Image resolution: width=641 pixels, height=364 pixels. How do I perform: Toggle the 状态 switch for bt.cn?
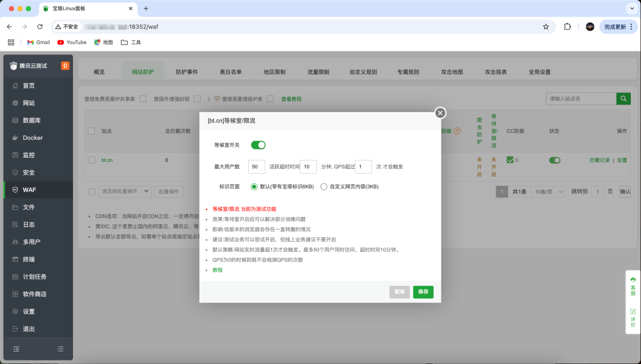coord(554,160)
